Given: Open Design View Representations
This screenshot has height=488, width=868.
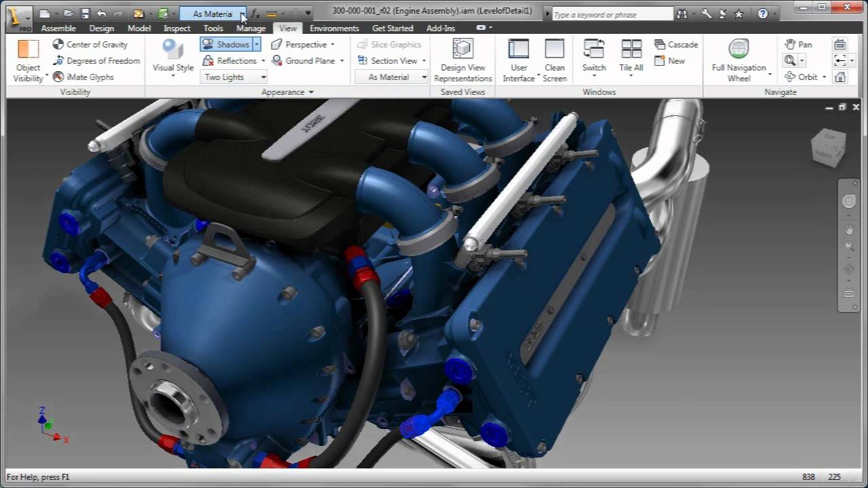Looking at the screenshot, I should 463,60.
